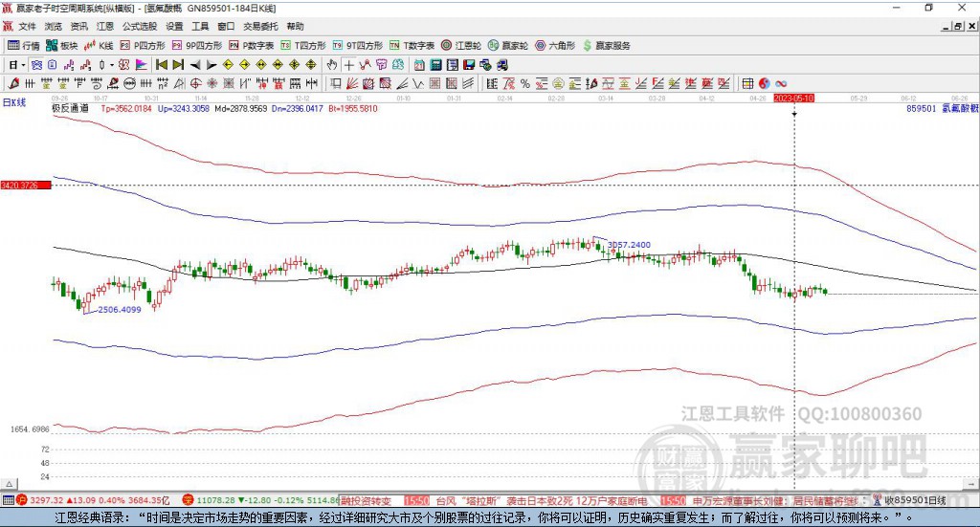Click the blue infinity loop icon

tap(781, 83)
